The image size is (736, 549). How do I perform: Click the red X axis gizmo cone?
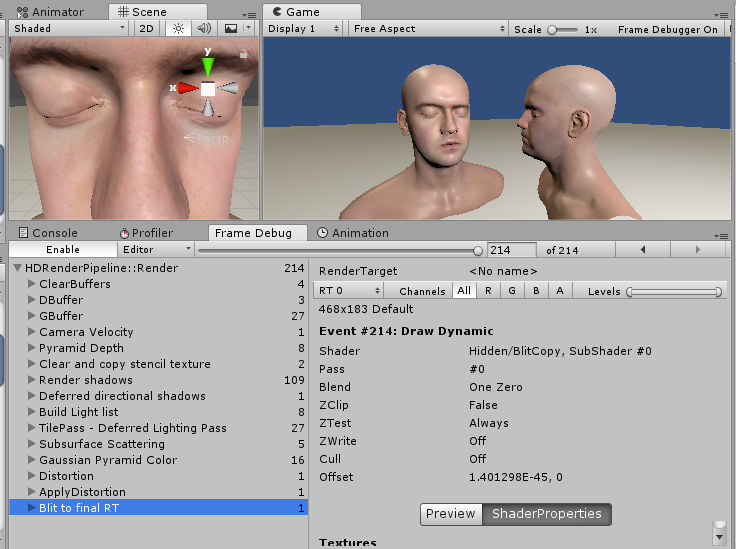tap(188, 88)
